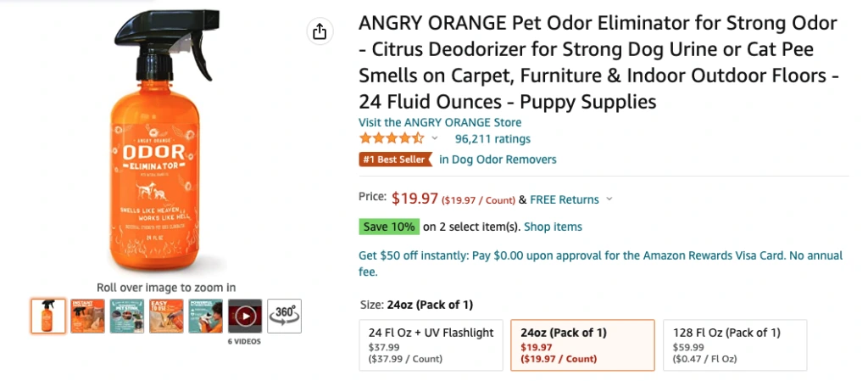Expand the FREE Returns chevron
868x381 pixels.
tap(609, 200)
